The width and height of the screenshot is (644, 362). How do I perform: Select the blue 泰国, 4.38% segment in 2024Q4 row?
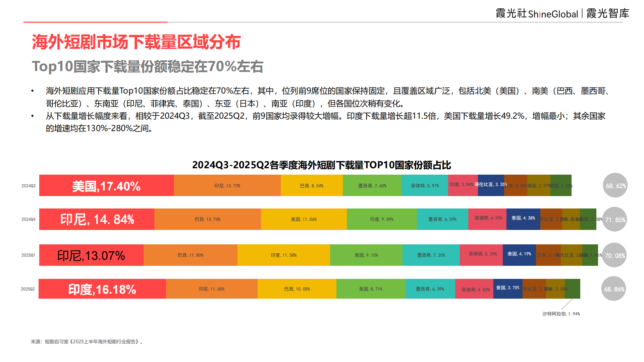523,220
